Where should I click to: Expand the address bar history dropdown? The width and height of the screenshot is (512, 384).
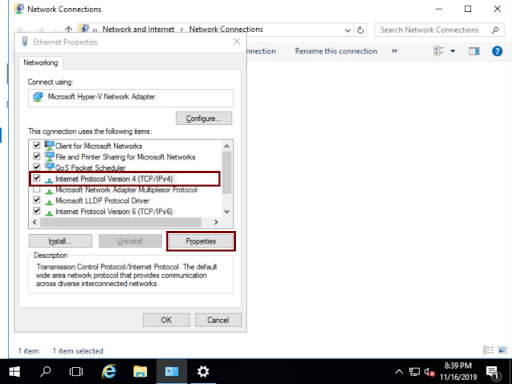347,30
